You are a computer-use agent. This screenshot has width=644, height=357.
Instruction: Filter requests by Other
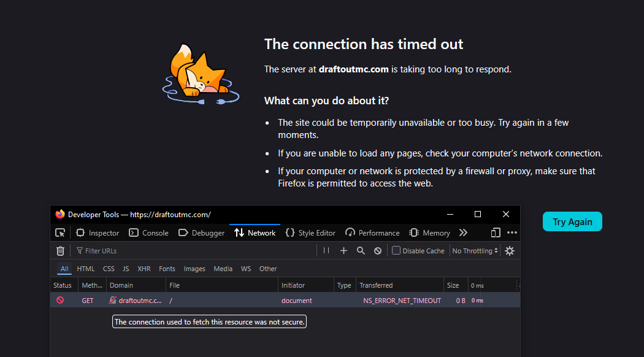point(268,269)
